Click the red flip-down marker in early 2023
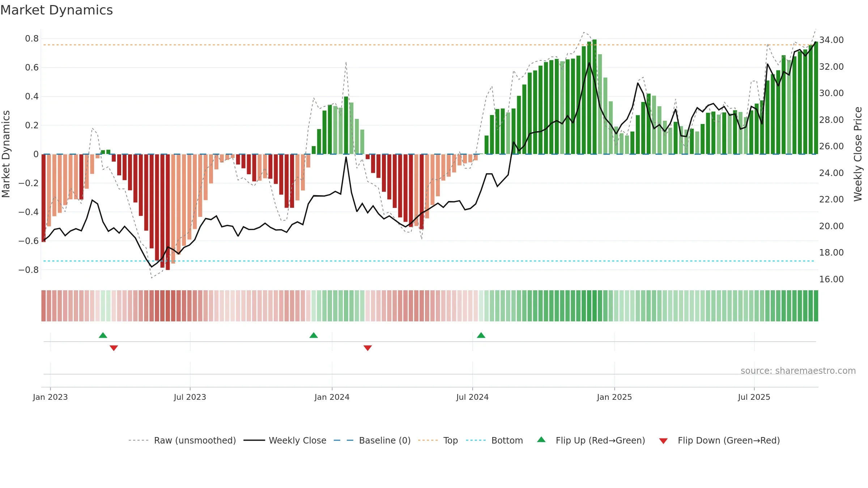The width and height of the screenshot is (868, 488). [114, 348]
